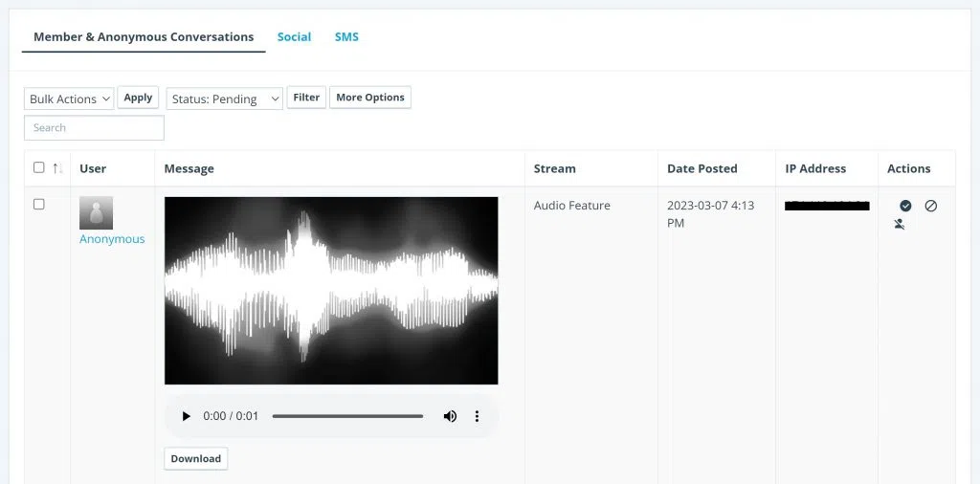
Task: Switch to the SMS tab
Action: coord(346,36)
